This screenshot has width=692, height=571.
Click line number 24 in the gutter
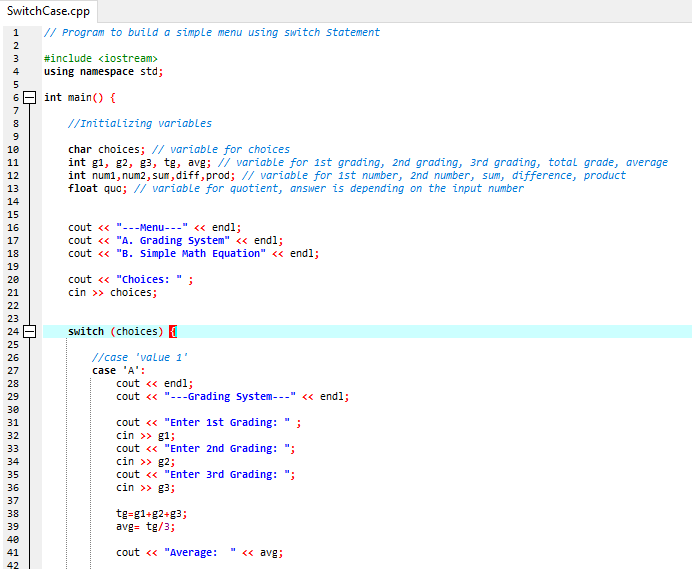13,331
